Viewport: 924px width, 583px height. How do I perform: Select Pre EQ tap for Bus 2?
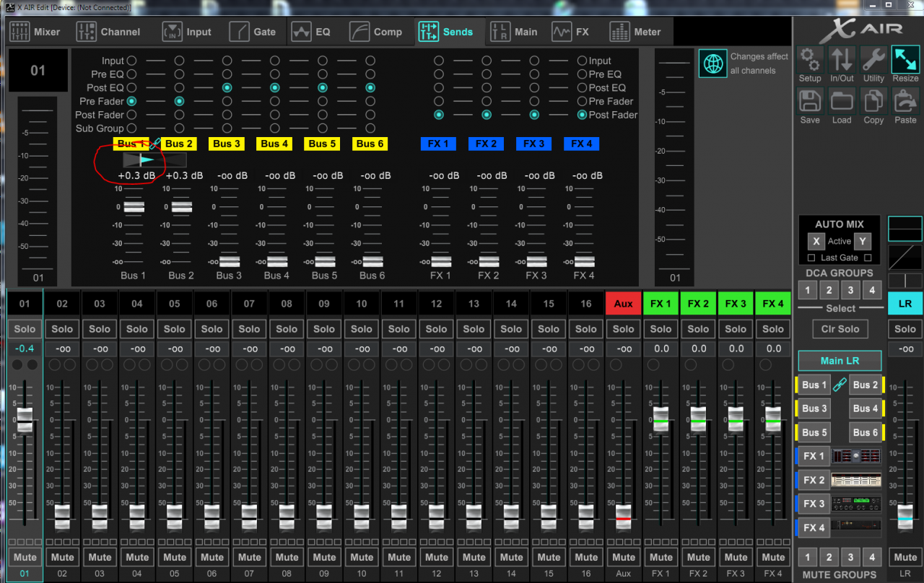tap(179, 74)
